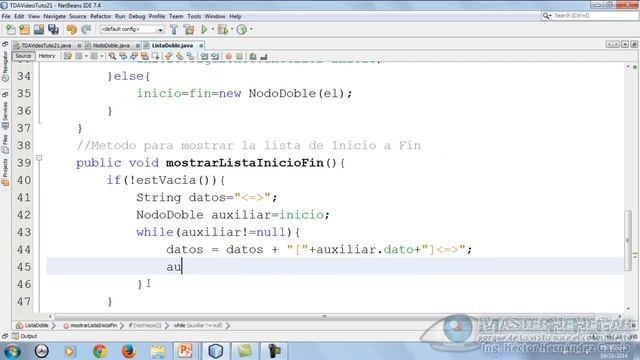Open Google Chrome from the taskbar
The image size is (640, 360).
point(100,351)
